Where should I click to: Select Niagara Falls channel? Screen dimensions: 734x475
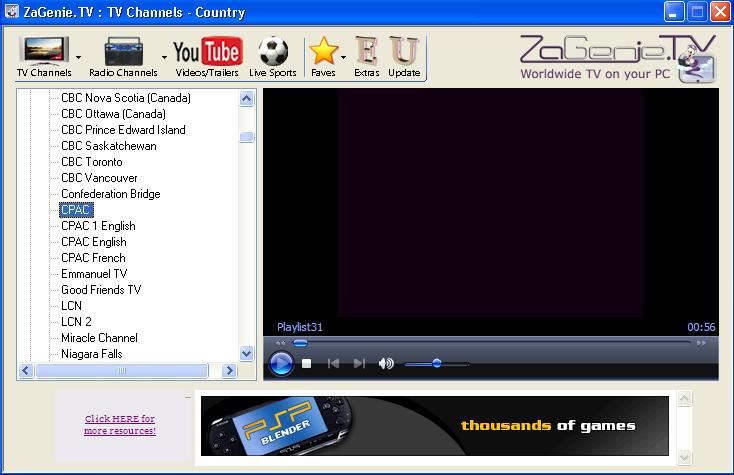(x=92, y=354)
